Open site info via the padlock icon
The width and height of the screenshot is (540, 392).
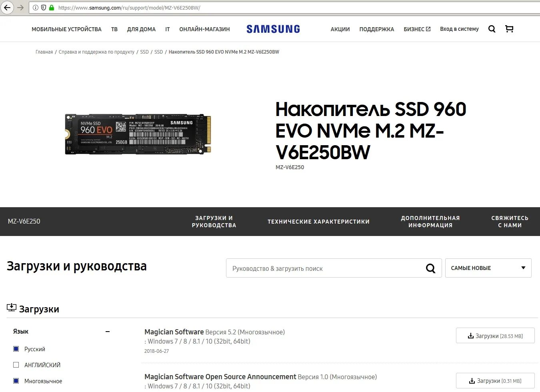51,8
